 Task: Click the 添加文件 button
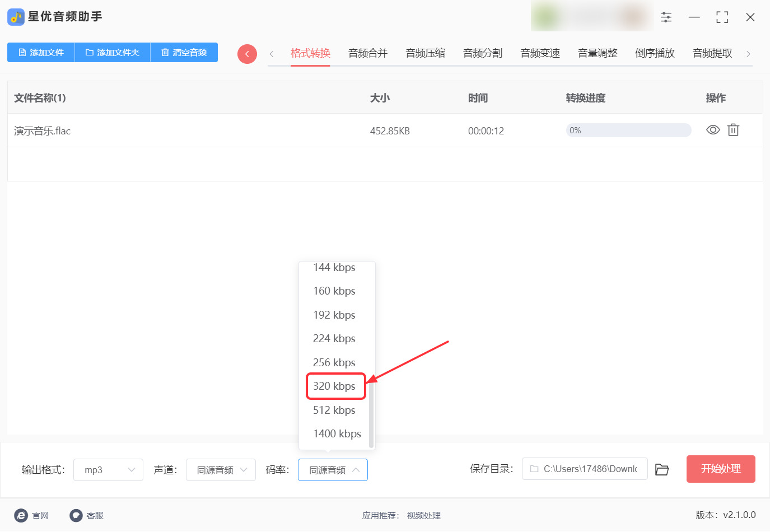pyautogui.click(x=41, y=53)
